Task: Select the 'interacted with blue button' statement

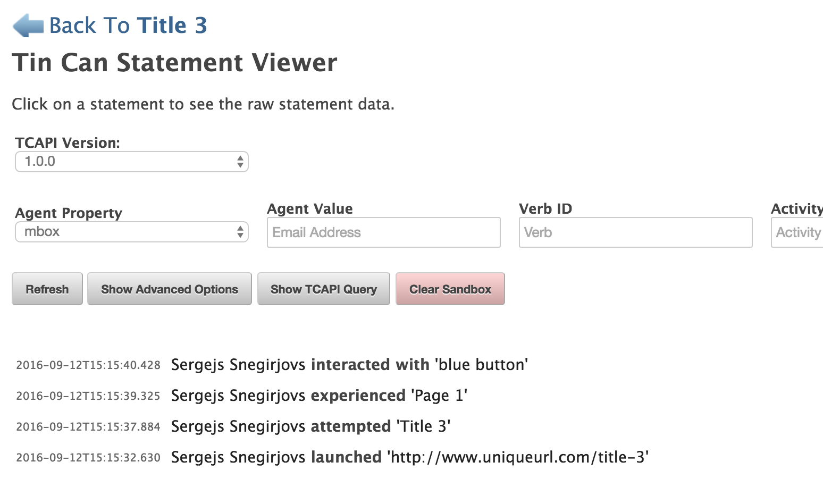Action: pyautogui.click(x=349, y=365)
